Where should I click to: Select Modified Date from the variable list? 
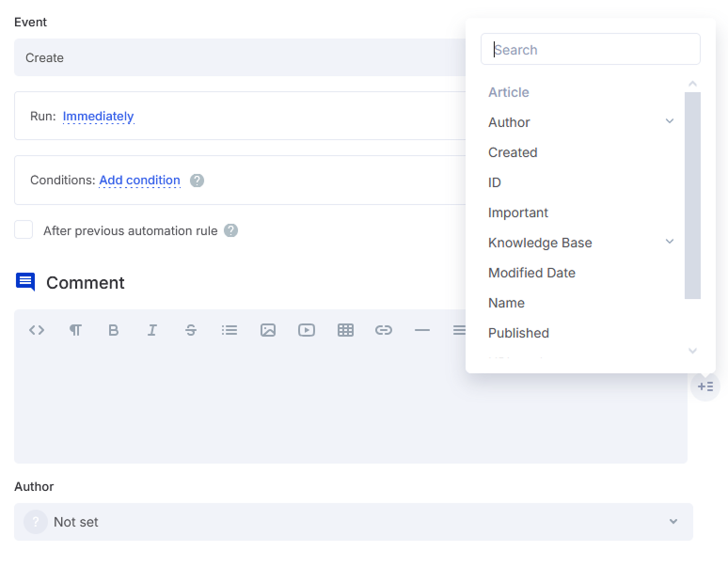point(531,273)
